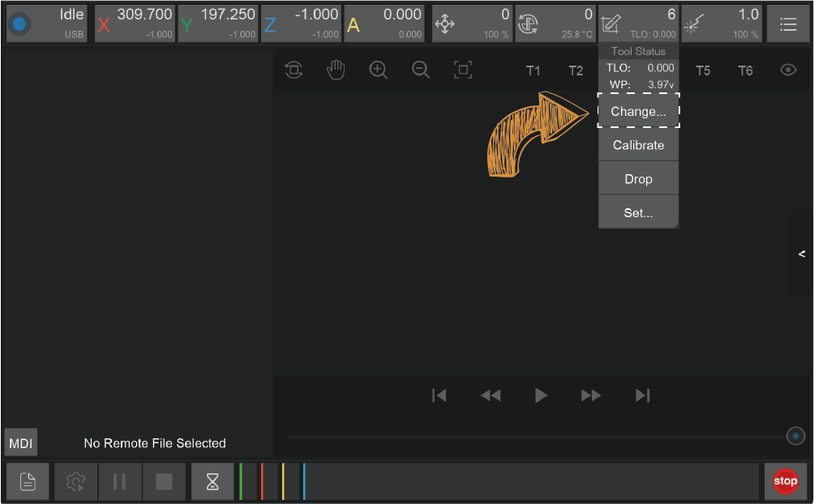The width and height of the screenshot is (814, 504).
Task: Toggle the T6 tool display
Action: tap(745, 70)
